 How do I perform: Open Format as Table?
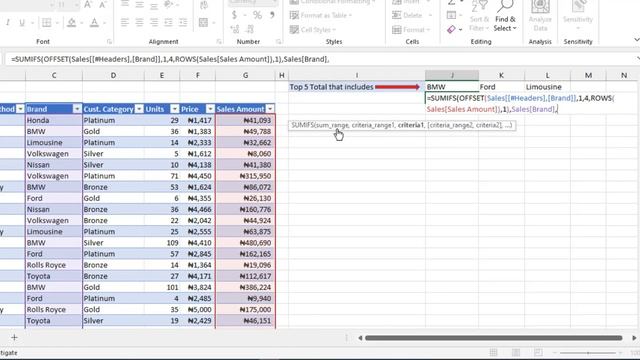321,16
